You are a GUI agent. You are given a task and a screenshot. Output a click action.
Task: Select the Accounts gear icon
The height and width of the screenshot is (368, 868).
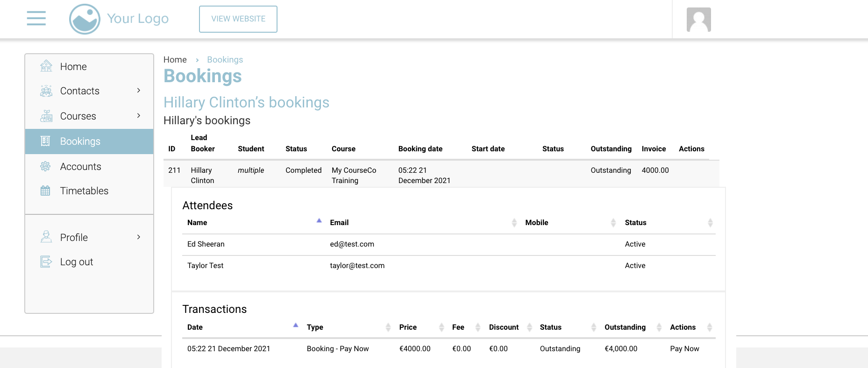(45, 166)
